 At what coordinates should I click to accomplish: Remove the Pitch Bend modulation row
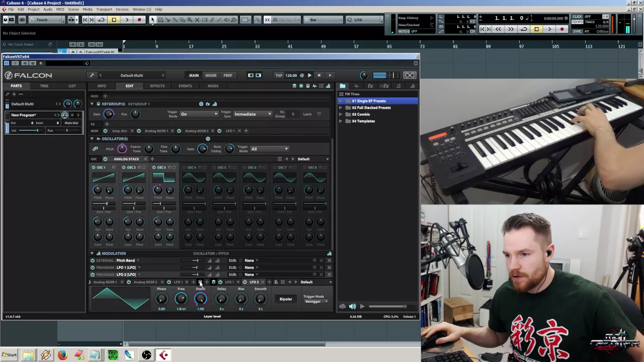329,260
